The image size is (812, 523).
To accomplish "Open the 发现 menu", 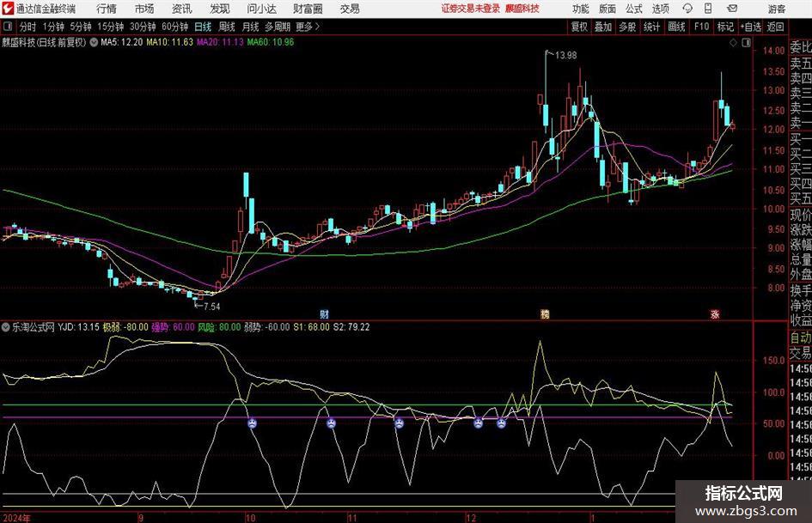I will pos(220,9).
